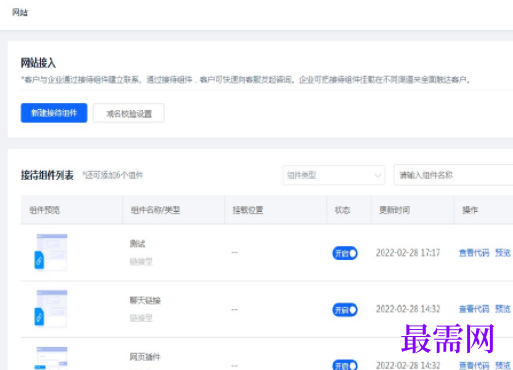Select the 网页插件 component name
Viewport: 513px width, 370px height.
[x=145, y=357]
